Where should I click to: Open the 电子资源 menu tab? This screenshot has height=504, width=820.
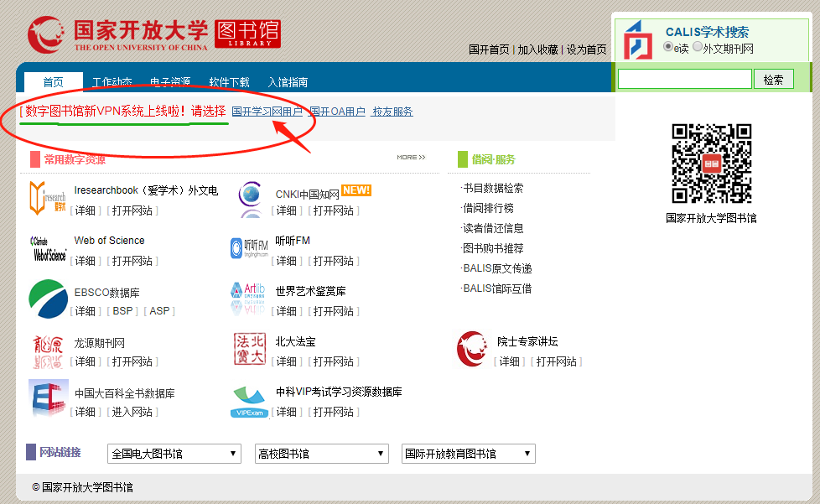coord(170,82)
